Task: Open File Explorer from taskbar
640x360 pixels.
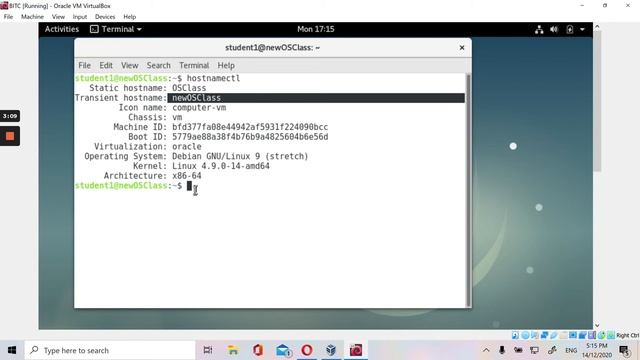Action: tap(233, 350)
